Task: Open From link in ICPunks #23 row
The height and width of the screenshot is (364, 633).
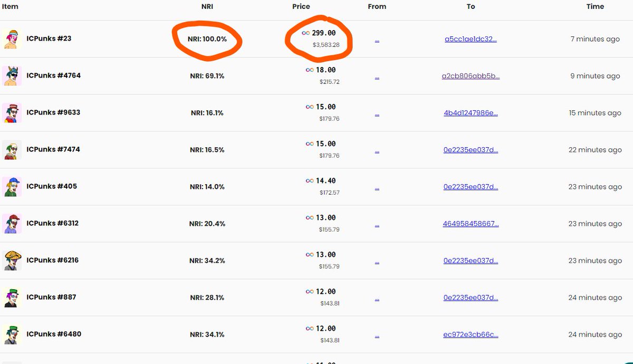Action: click(377, 40)
